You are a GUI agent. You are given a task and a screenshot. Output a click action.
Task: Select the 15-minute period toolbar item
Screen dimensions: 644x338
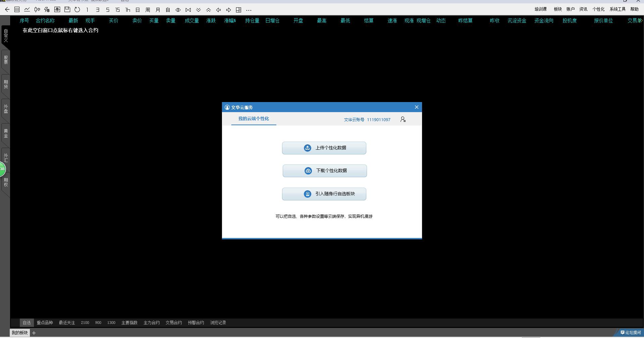click(x=118, y=10)
